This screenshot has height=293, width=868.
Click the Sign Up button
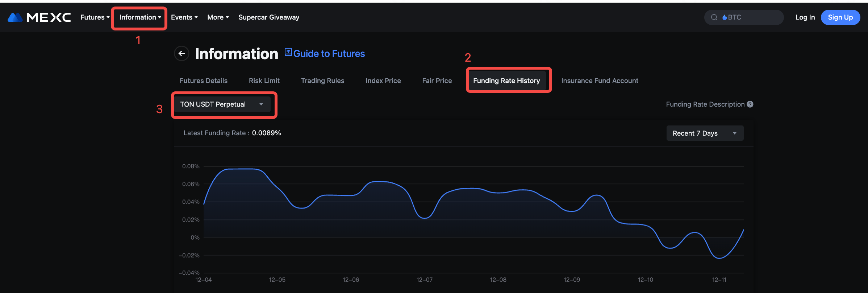(840, 17)
